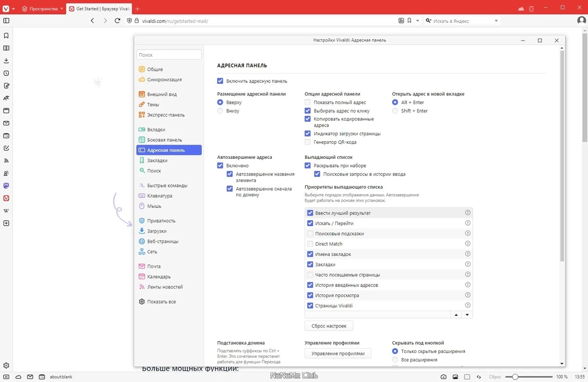Viewport: 588px width, 382px height.
Task: Show help for Страницы Vivaldi item
Action: point(467,306)
